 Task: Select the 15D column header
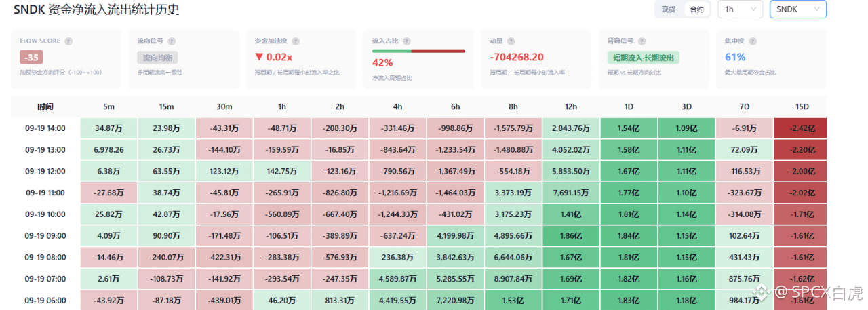(801, 107)
